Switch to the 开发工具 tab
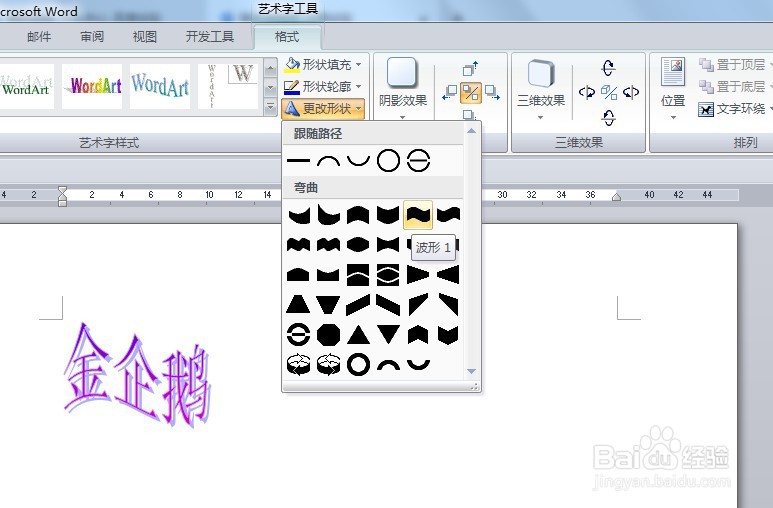The height and width of the screenshot is (508, 773). [210, 36]
